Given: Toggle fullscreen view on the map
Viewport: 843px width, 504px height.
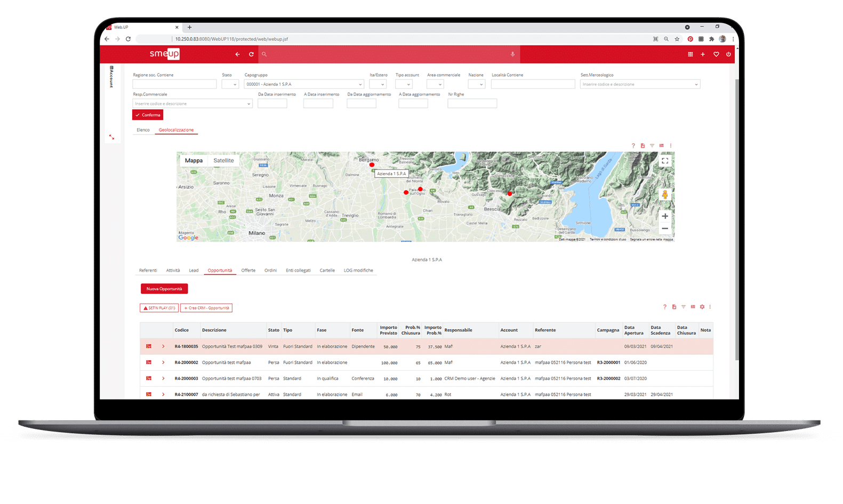Looking at the screenshot, I should pos(665,161).
